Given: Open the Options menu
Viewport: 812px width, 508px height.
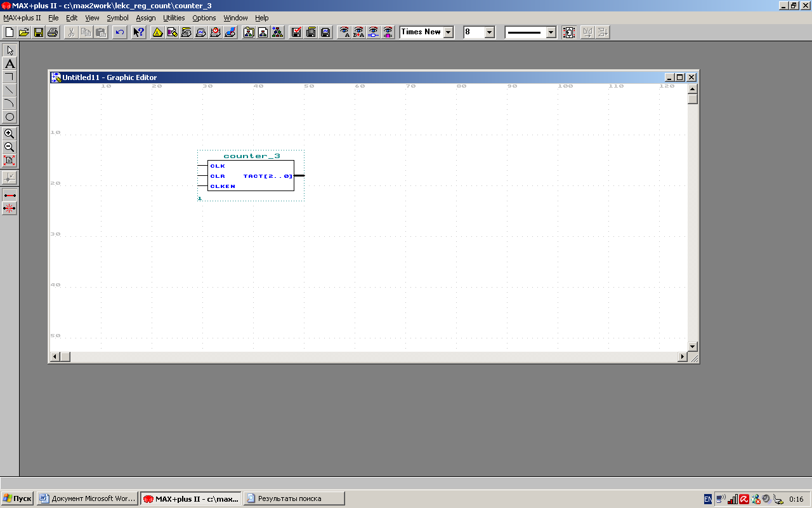Looking at the screenshot, I should pos(204,18).
